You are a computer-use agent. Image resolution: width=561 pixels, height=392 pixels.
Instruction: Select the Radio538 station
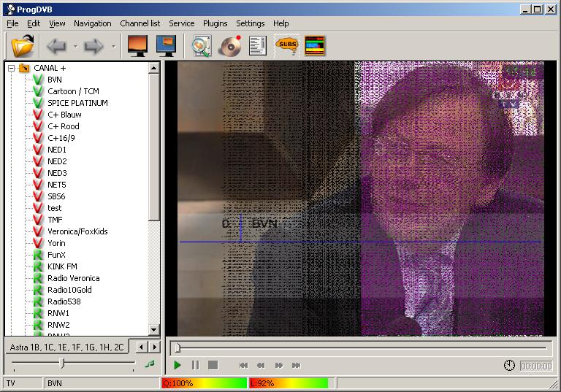click(x=64, y=302)
